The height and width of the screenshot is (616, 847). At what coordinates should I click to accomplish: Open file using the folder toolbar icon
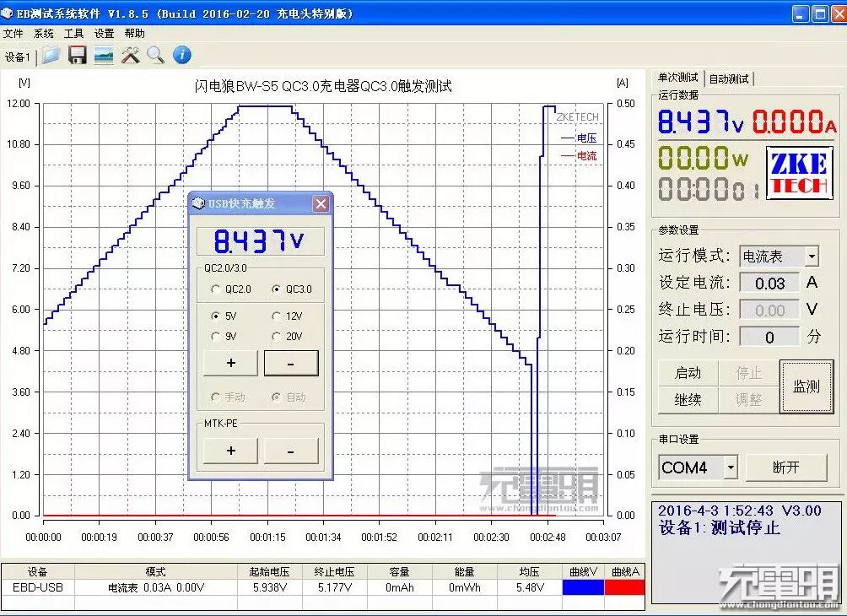tap(51, 55)
